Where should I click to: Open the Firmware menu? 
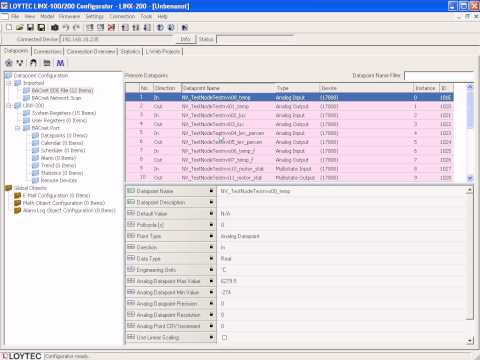(69, 16)
